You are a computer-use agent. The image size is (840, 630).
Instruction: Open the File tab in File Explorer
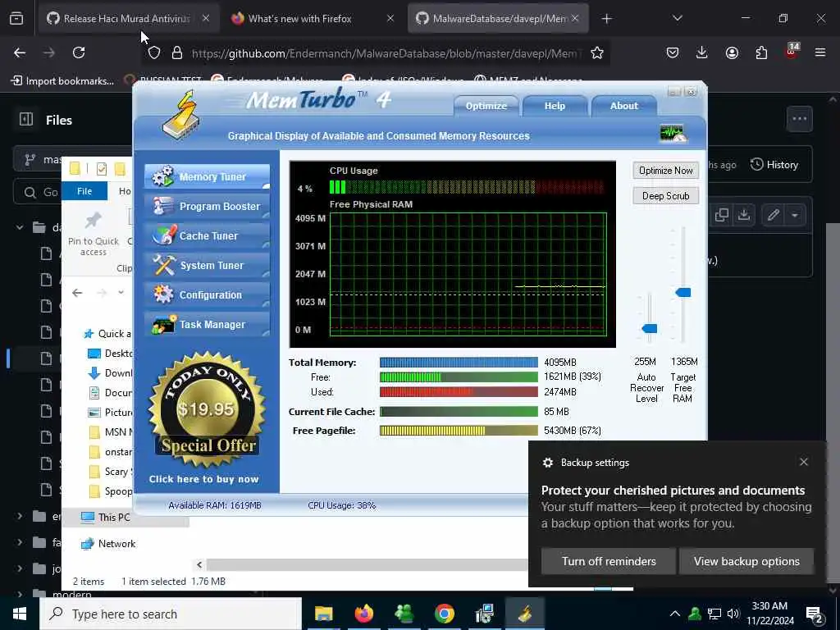point(84,191)
